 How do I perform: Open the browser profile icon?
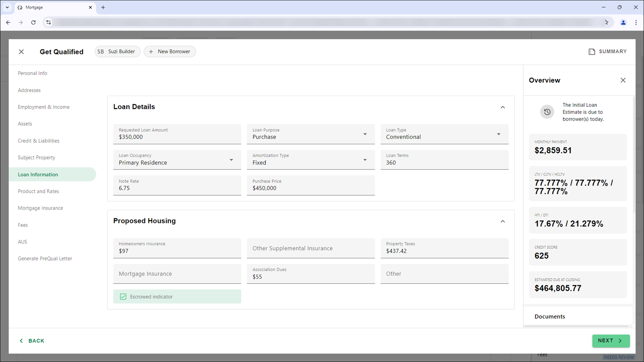coord(623,22)
